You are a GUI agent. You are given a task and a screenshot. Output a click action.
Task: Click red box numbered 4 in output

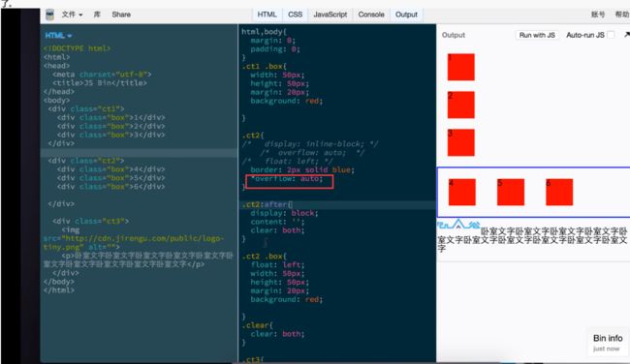click(x=462, y=193)
